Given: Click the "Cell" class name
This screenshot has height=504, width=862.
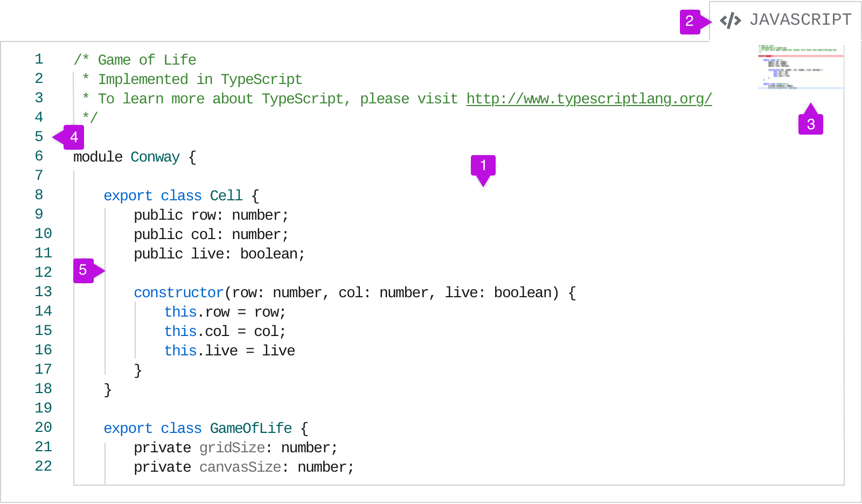Looking at the screenshot, I should tap(226, 196).
